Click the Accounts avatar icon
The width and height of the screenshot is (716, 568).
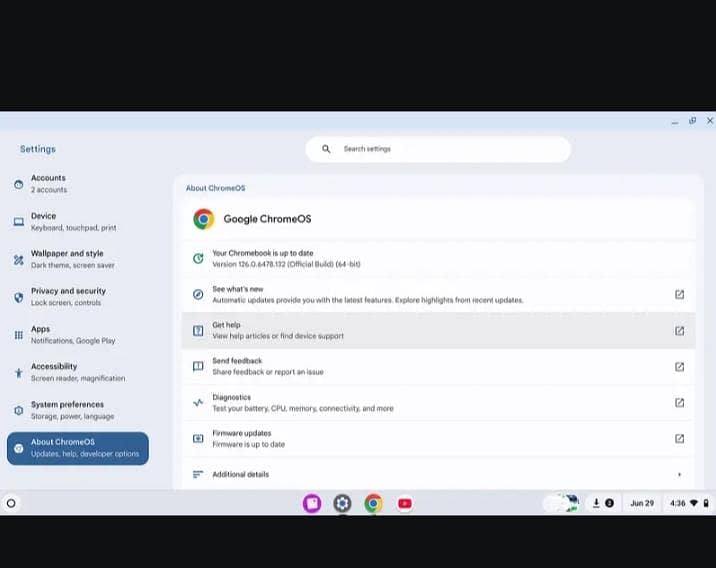tap(18, 184)
